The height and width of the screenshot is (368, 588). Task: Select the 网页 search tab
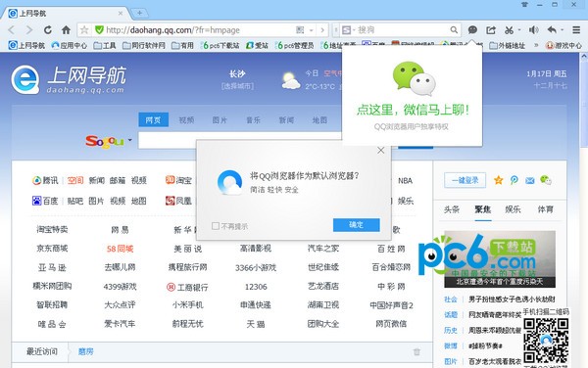153,119
